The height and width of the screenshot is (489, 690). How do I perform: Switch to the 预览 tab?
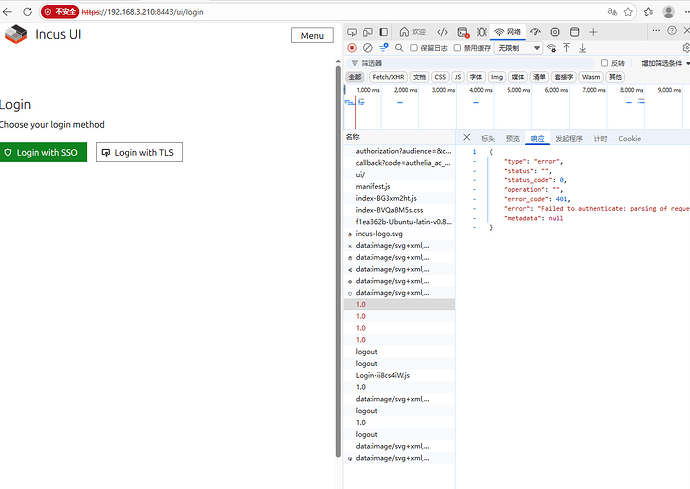tap(512, 139)
